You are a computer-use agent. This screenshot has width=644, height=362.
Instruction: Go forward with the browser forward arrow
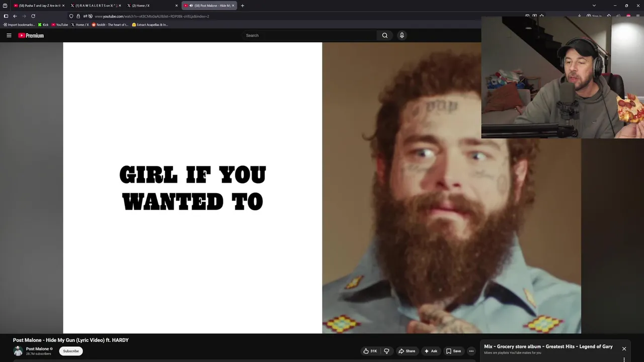(x=24, y=16)
